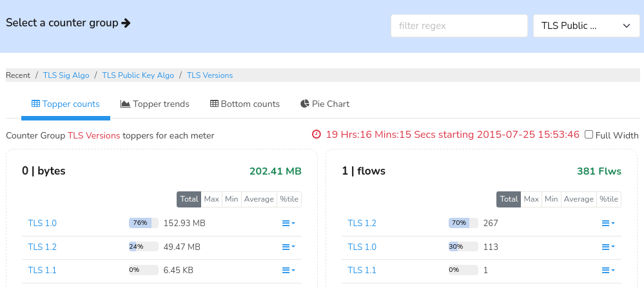Open menu icon for TLS 1.1 bytes row
Image resolution: width=644 pixels, height=288 pixels.
pos(288,271)
